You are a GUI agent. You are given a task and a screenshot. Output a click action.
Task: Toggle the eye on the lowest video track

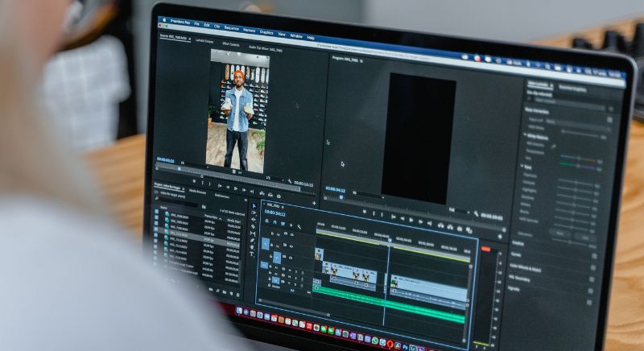click(291, 258)
